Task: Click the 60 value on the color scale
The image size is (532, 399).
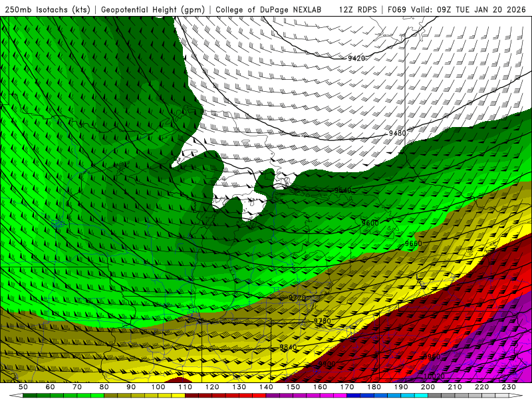Action: (51, 387)
